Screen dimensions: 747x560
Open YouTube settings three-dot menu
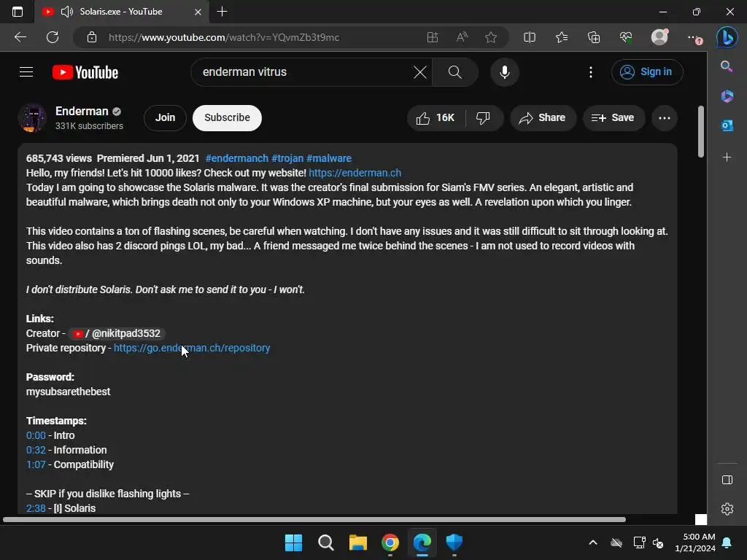point(591,72)
